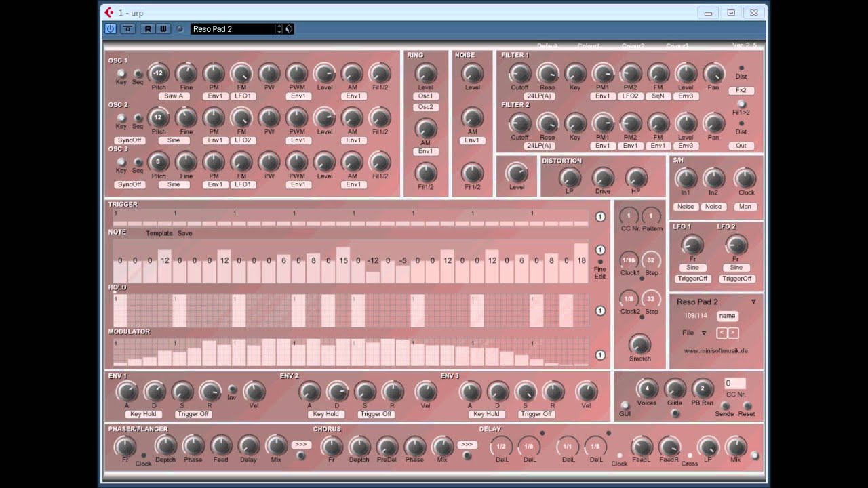The width and height of the screenshot is (868, 488).
Task: Open Filter 1 type dropdown 24LP(A)
Action: click(x=538, y=96)
